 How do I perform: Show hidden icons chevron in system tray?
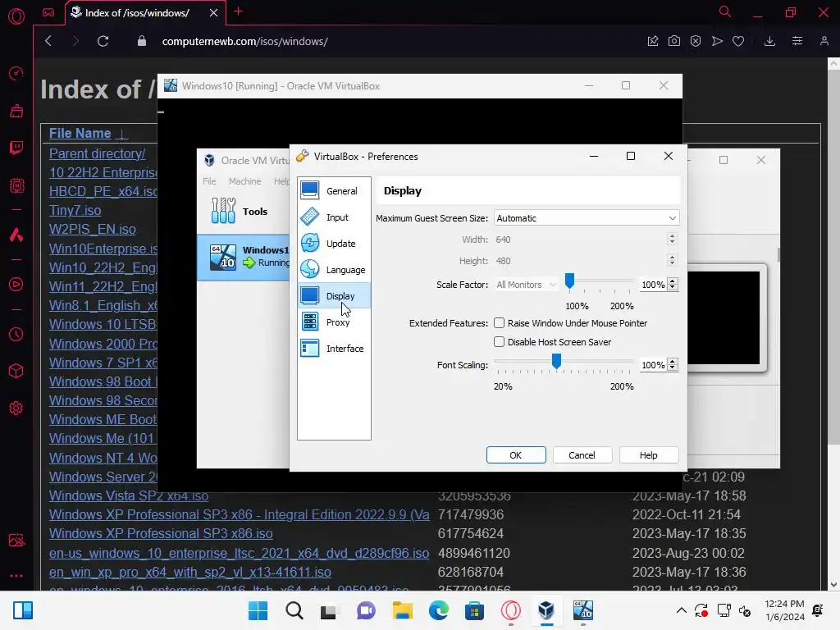click(681, 610)
